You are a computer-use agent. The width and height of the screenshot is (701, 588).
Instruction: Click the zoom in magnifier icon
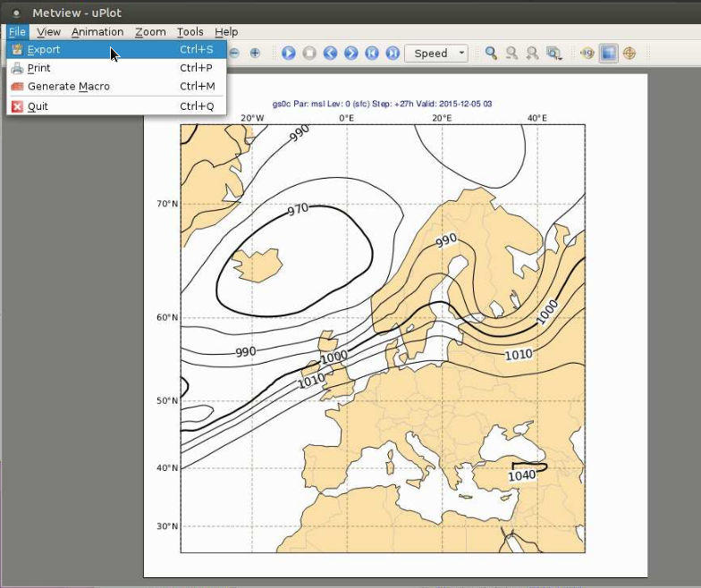[532, 54]
